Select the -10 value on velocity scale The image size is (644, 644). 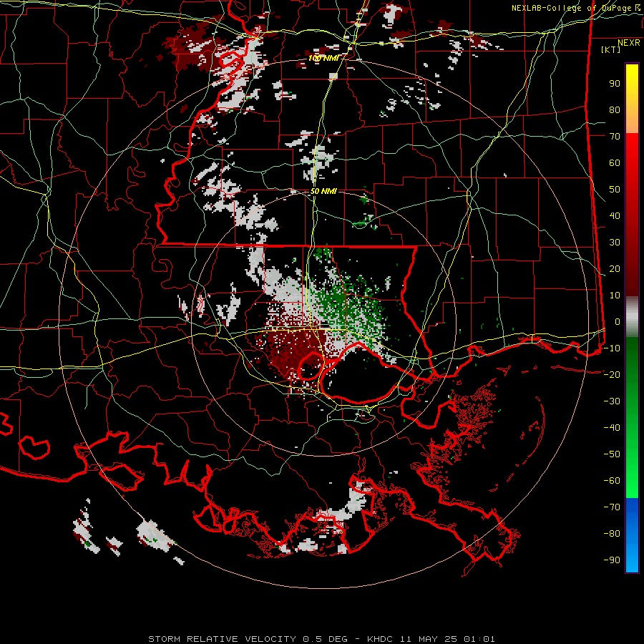[x=612, y=348]
